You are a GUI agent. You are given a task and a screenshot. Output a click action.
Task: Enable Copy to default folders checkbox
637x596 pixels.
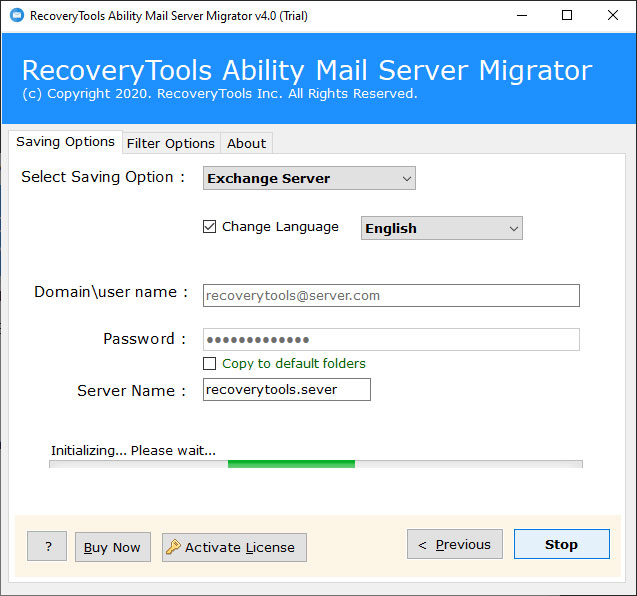pyautogui.click(x=209, y=363)
